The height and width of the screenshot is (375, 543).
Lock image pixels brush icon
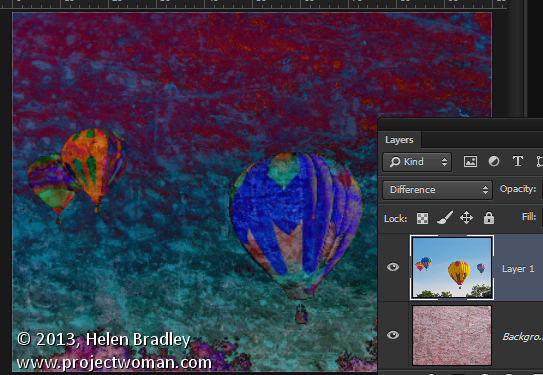[445, 218]
